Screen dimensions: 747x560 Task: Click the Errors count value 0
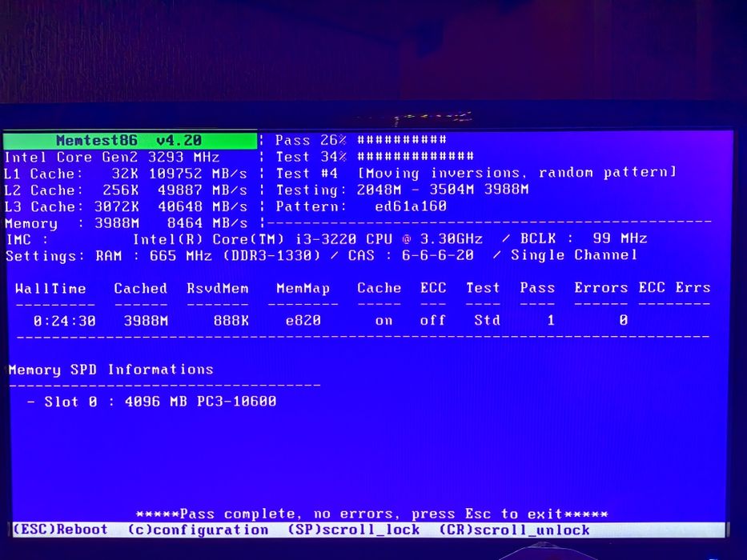click(x=623, y=320)
